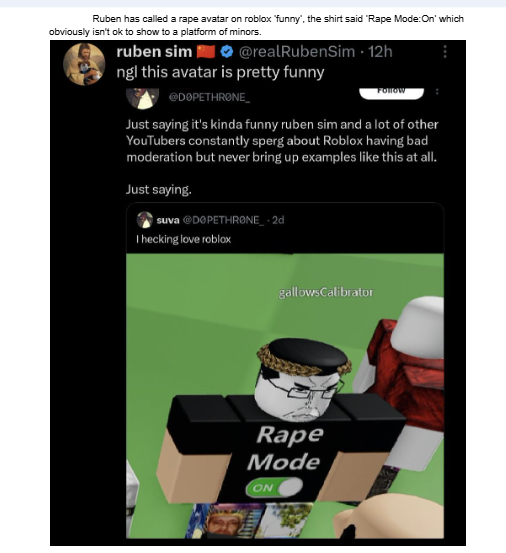Click the blue verified checkmark badge
The height and width of the screenshot is (553, 506).
coord(226,52)
